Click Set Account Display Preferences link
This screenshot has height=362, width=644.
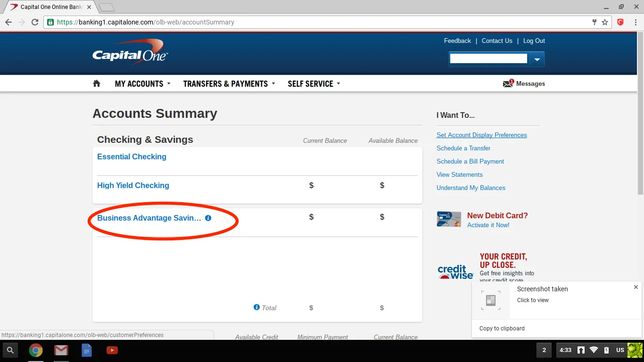(482, 135)
